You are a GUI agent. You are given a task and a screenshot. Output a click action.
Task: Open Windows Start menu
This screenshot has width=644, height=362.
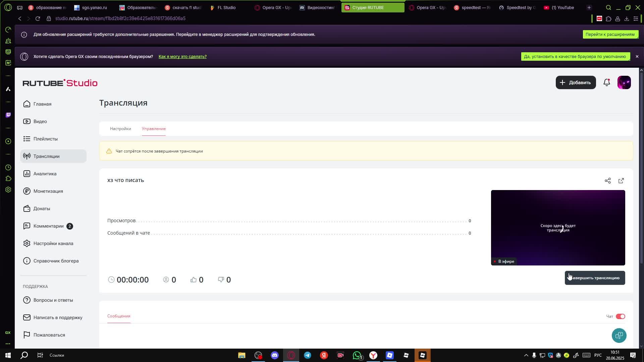click(x=8, y=355)
